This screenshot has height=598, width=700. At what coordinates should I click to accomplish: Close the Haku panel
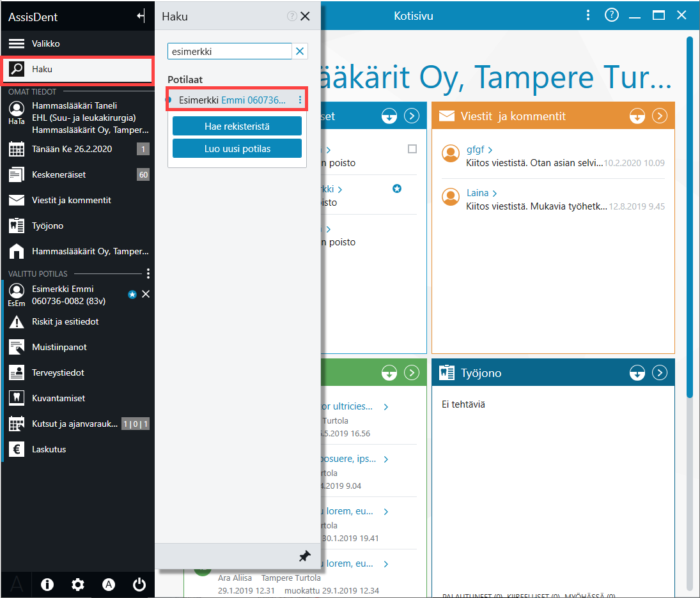point(306,16)
